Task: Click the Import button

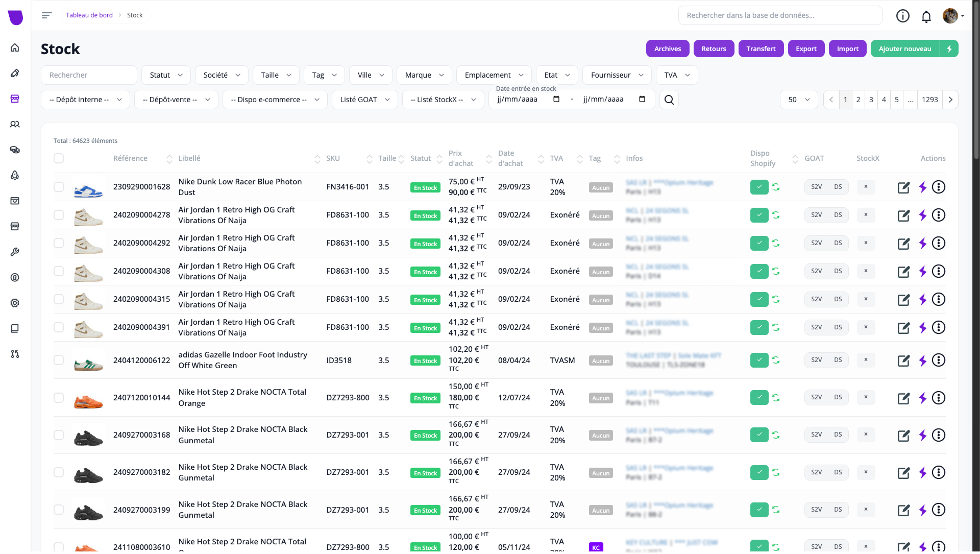Action: coord(847,49)
